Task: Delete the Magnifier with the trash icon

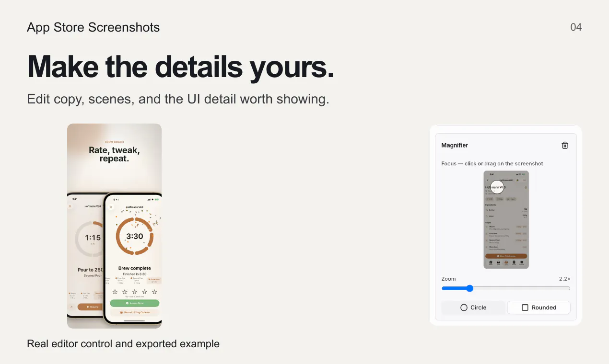Action: 565,146
